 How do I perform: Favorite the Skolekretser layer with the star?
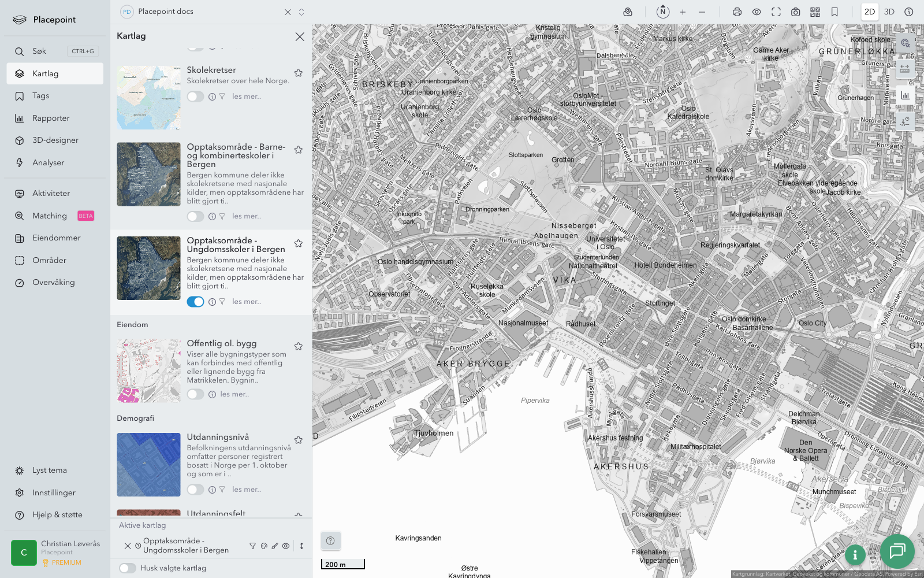point(299,73)
